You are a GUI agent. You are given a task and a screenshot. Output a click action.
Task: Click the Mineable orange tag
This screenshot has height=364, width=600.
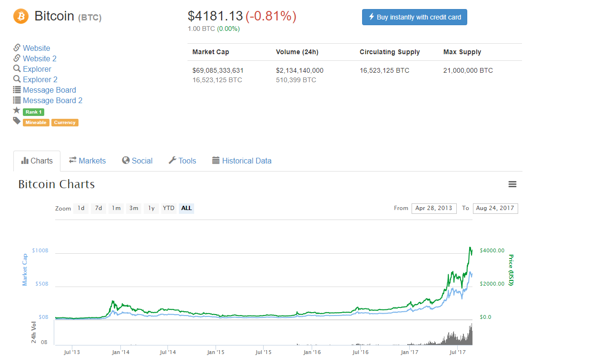(36, 123)
